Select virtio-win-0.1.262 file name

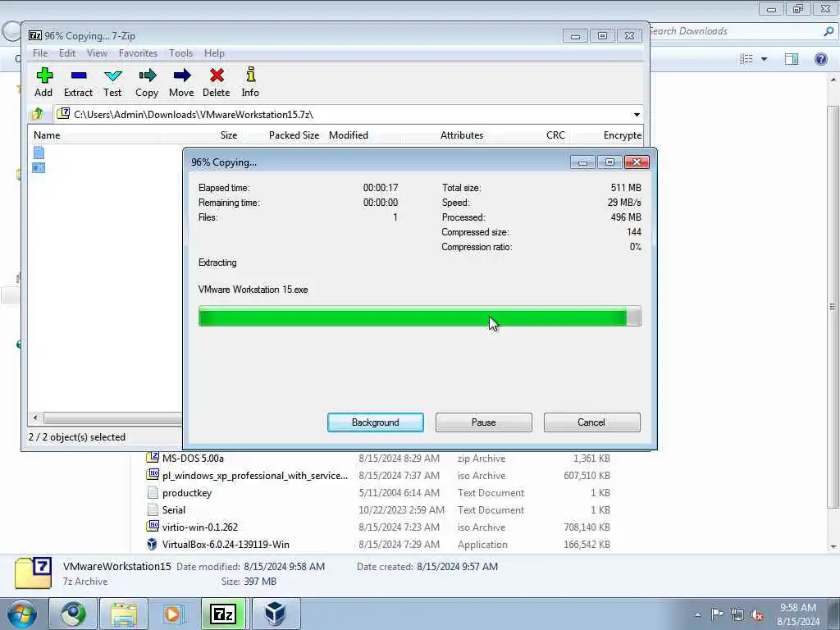pos(200,527)
